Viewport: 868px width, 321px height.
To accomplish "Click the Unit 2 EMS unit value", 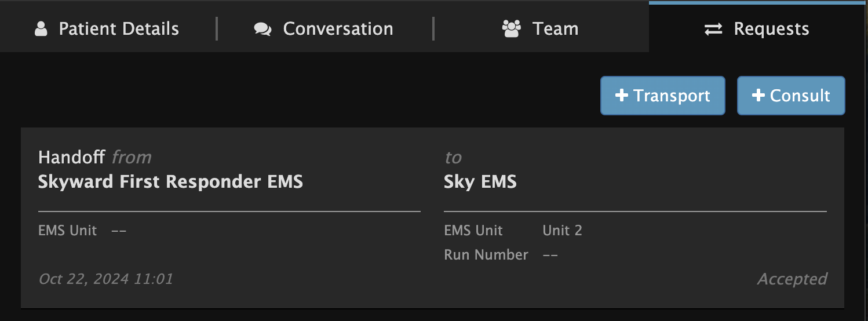I will pyautogui.click(x=562, y=231).
